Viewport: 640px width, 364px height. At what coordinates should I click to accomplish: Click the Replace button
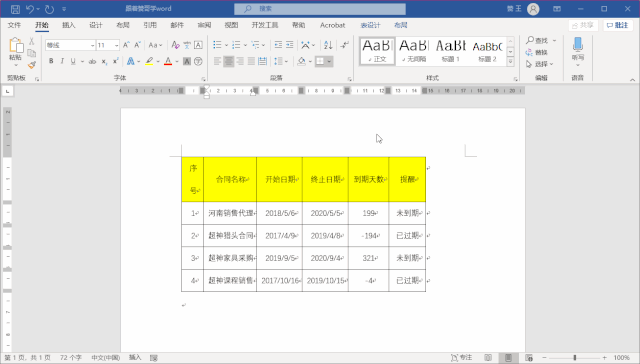pos(537,52)
